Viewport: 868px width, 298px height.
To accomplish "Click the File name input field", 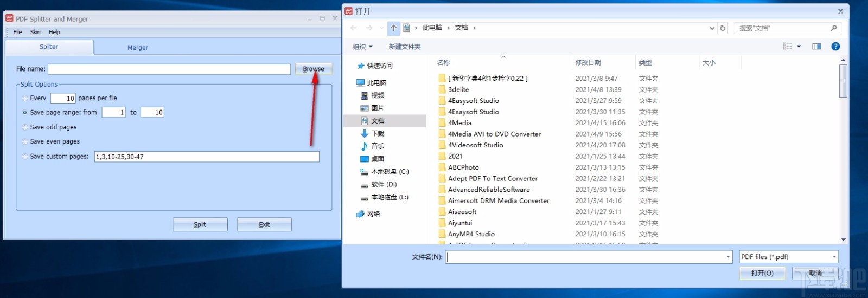I will [169, 69].
